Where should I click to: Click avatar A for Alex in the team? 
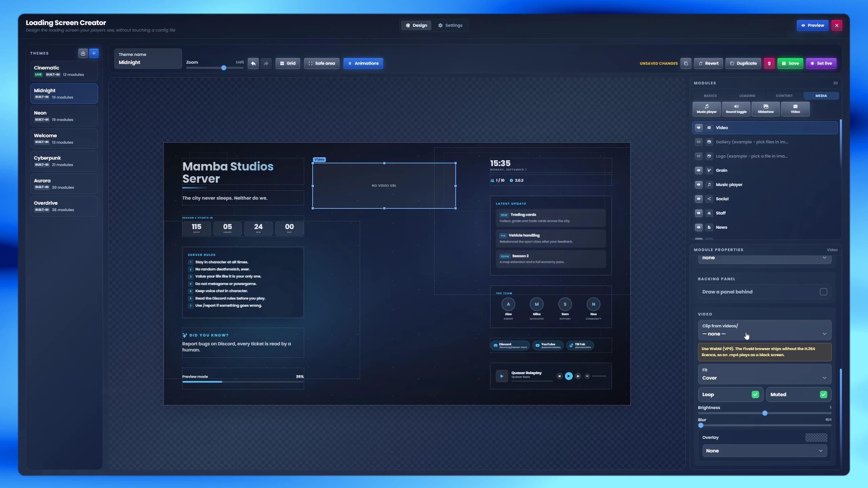pos(508,304)
